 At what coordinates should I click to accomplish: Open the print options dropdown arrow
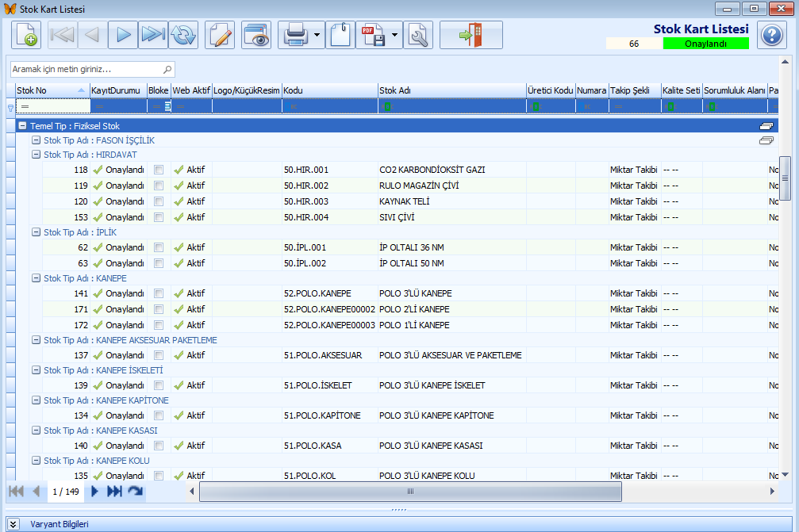pos(317,35)
